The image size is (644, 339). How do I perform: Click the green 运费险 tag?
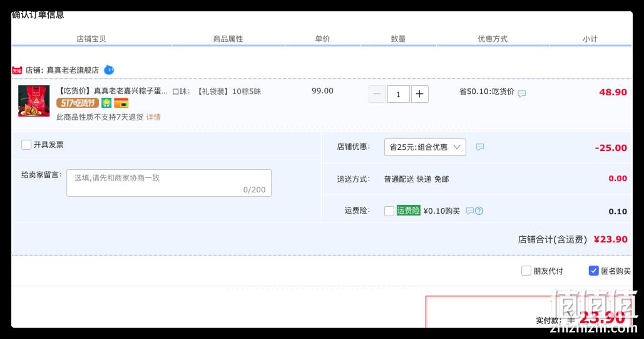(408, 210)
